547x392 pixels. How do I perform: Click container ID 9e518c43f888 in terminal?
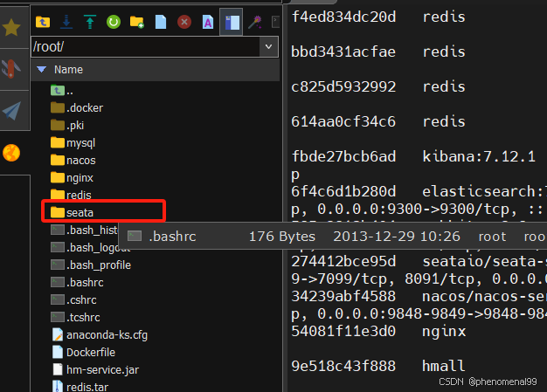point(343,366)
